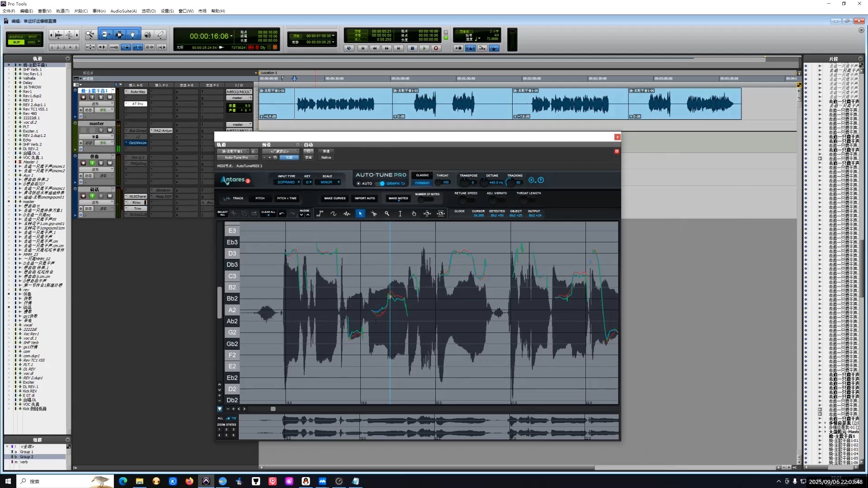Click Auto-Tune CLASSIC button
Viewport: 868px width, 488px height.
pos(422,175)
